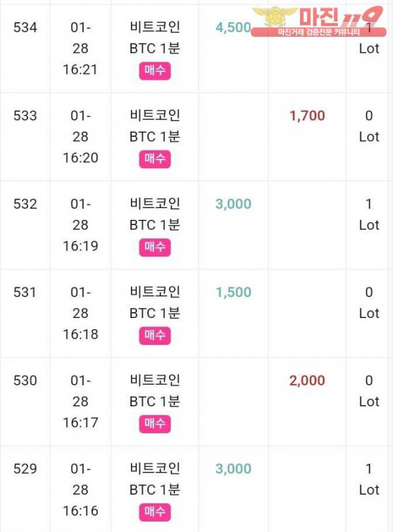Select trade number 529
Viewport: 393px width, 532px height.
(26, 469)
